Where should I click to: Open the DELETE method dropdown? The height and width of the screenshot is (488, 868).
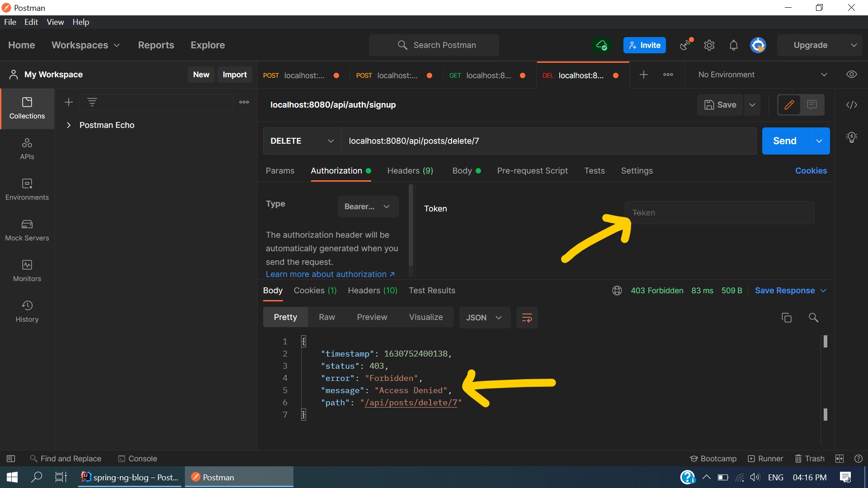tap(302, 141)
